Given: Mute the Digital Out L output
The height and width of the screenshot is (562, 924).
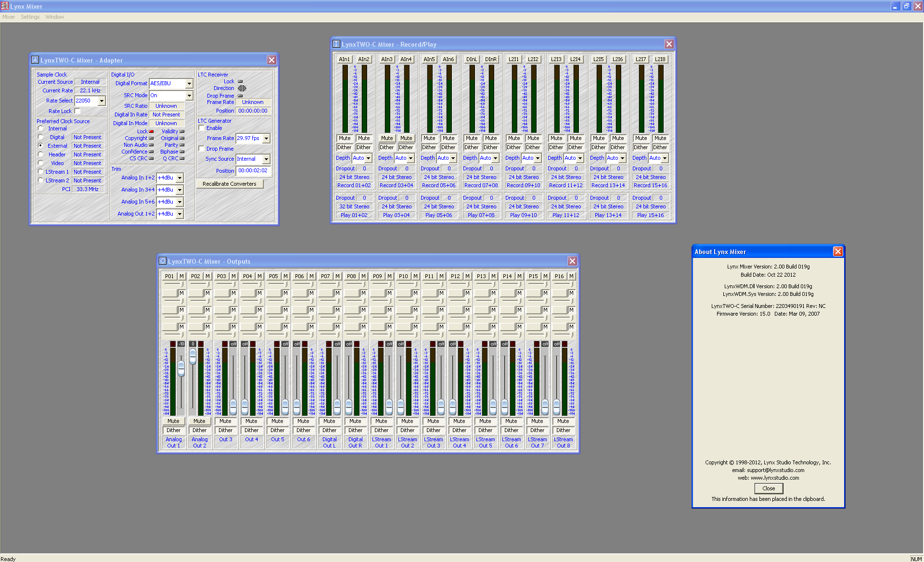Looking at the screenshot, I should (x=330, y=421).
